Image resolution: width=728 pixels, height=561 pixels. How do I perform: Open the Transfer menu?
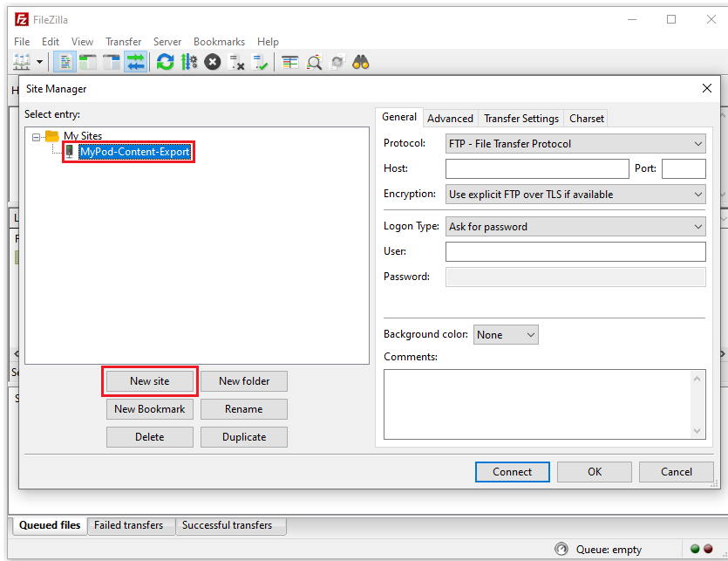(x=124, y=42)
